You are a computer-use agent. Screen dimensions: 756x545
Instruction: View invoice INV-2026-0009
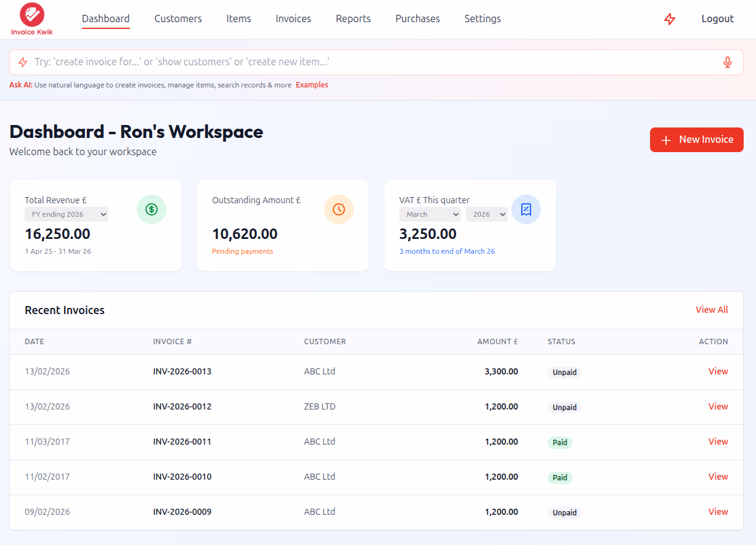click(x=718, y=512)
